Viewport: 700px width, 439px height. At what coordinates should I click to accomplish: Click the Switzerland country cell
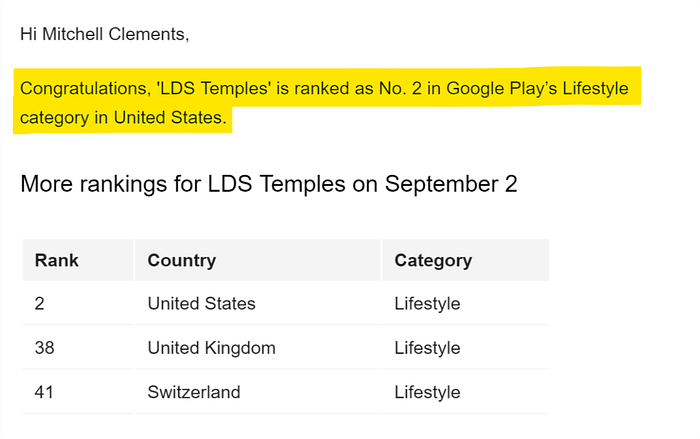tap(194, 392)
